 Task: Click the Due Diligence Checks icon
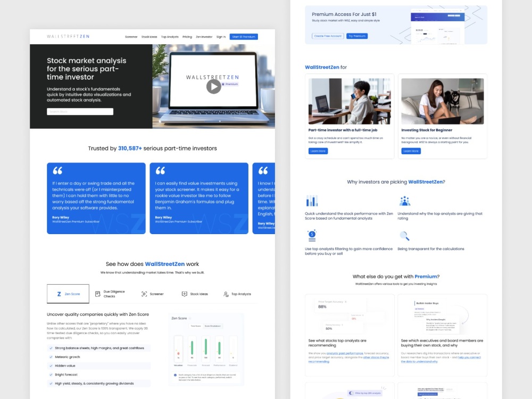tap(98, 294)
